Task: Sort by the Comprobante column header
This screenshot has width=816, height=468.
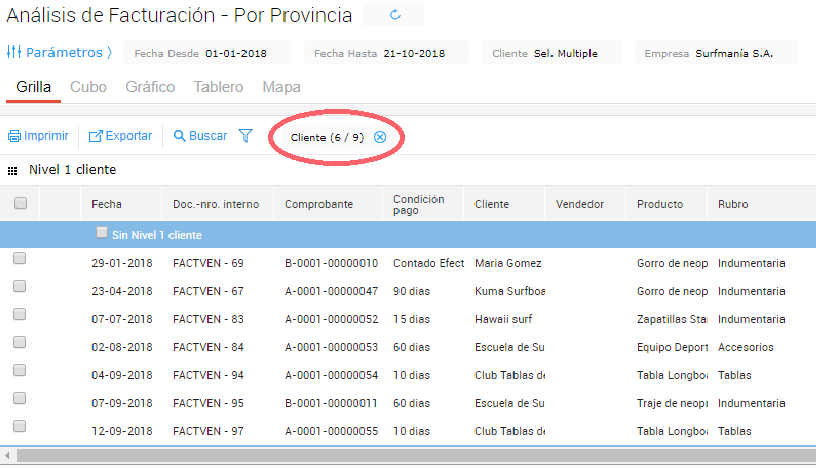Action: pos(318,204)
